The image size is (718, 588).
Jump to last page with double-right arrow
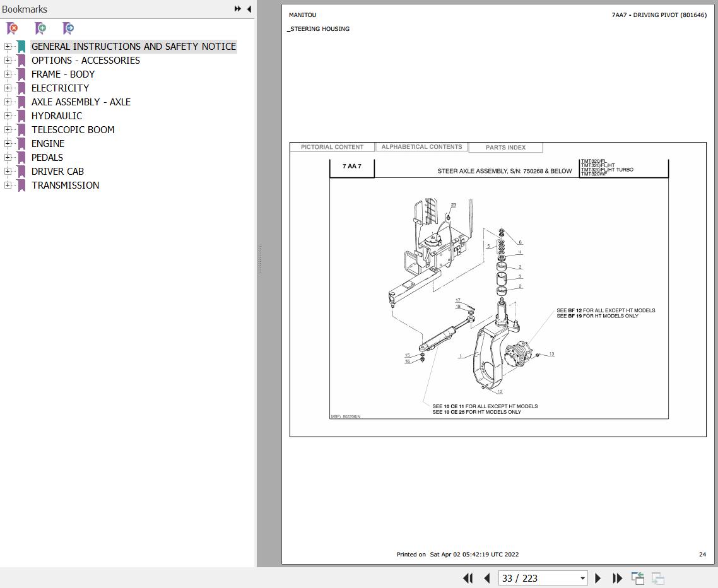point(617,578)
